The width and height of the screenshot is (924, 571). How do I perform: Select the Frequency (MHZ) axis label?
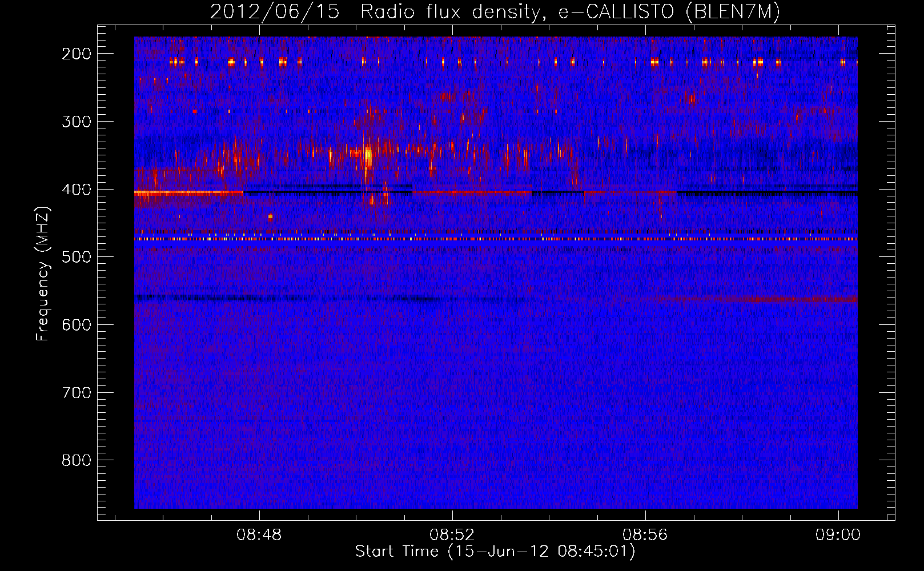pos(43,274)
